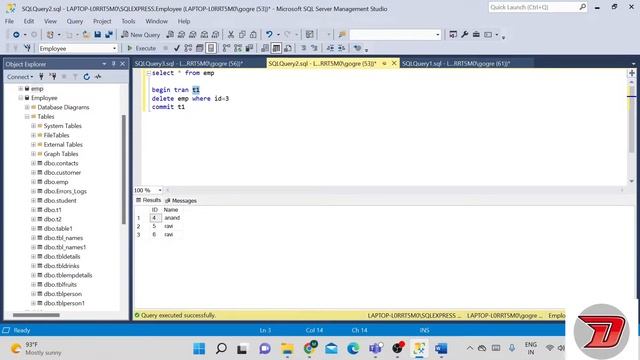Open taskbar Search magnifier
The height and width of the screenshot is (360, 640).
[x=221, y=349]
